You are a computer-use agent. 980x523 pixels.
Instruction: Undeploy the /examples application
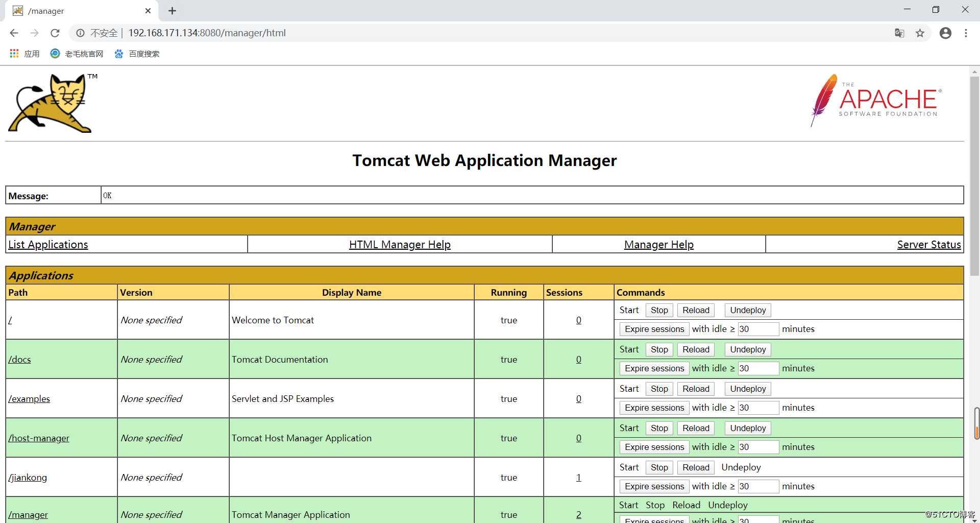(x=748, y=389)
